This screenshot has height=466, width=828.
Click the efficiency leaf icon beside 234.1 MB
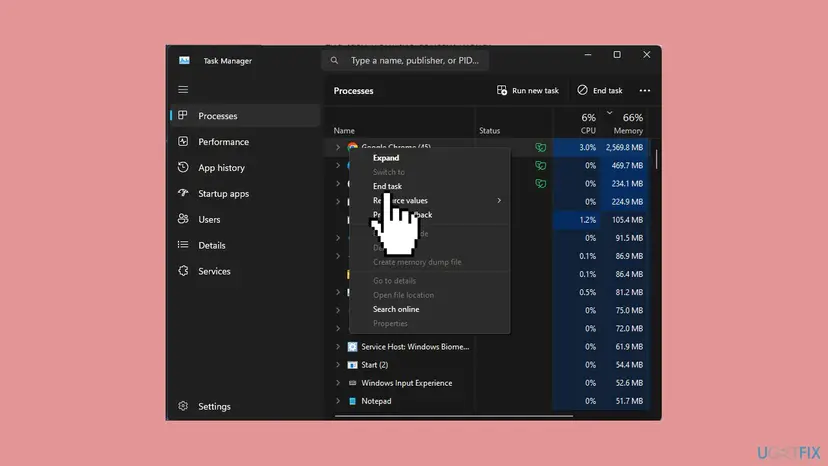540,183
